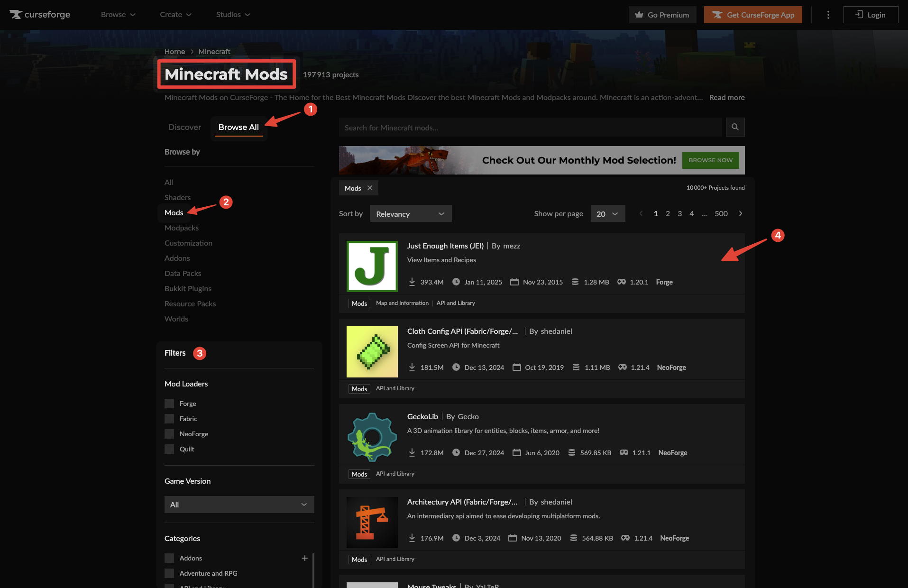Image resolution: width=908 pixels, height=588 pixels.
Task: Open the Game Version dropdown
Action: (239, 505)
